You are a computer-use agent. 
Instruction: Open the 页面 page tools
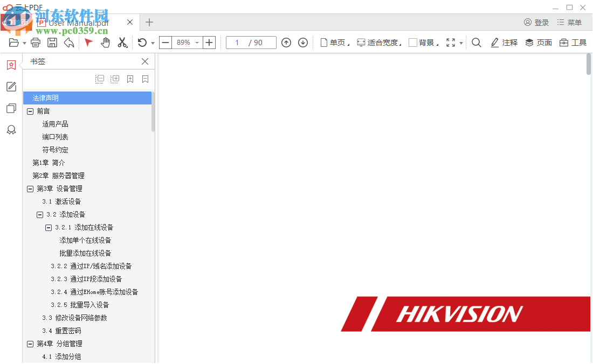(x=539, y=43)
